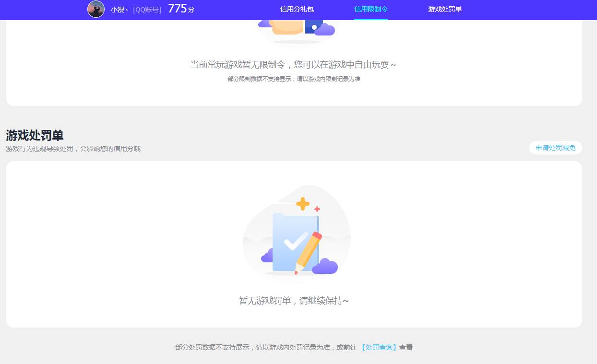Click the 申请处罚减免 button

(555, 148)
